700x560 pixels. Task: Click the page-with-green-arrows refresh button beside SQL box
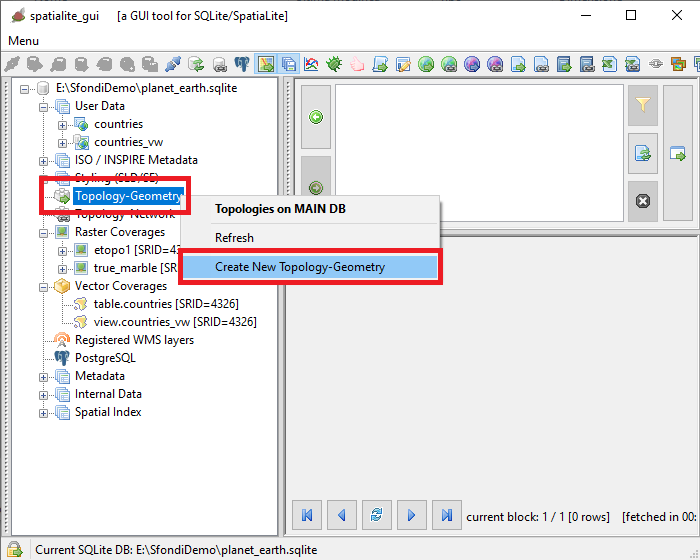click(643, 154)
